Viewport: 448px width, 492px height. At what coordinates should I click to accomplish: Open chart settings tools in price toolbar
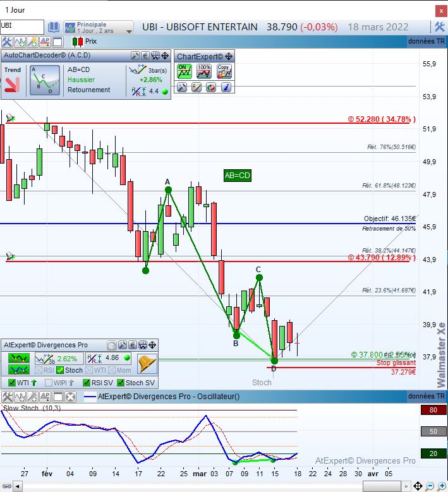(7, 42)
